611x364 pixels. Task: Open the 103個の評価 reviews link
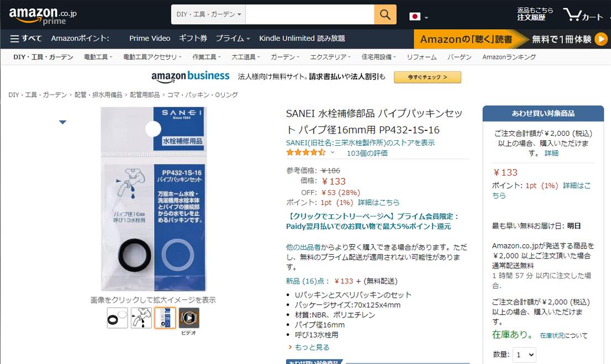click(367, 153)
